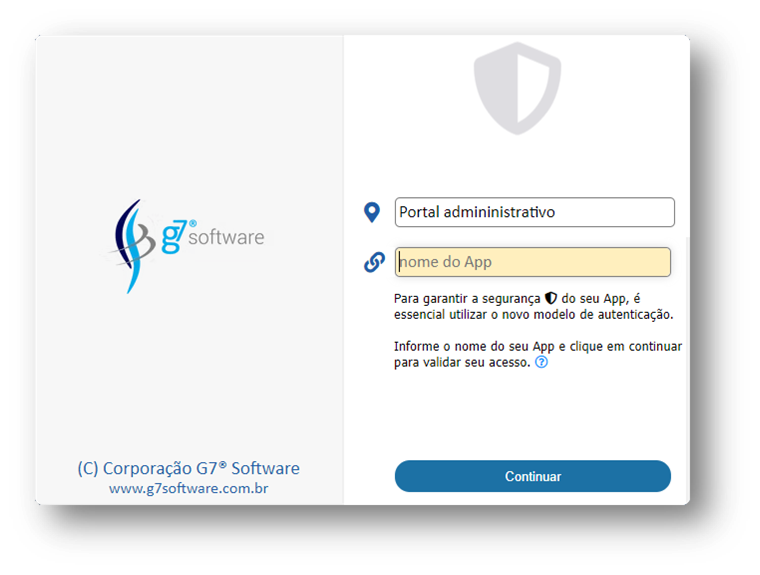Image resolution: width=760 pixels, height=575 pixels.
Task: Click into the yellow 'nome do App' field
Action: pos(533,262)
